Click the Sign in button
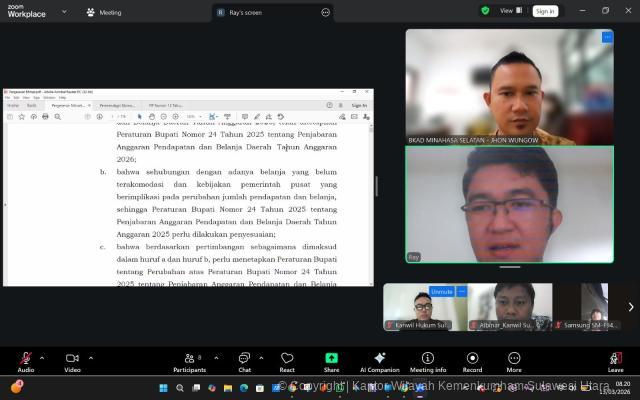Image resolution: width=640 pixels, height=400 pixels. click(545, 11)
